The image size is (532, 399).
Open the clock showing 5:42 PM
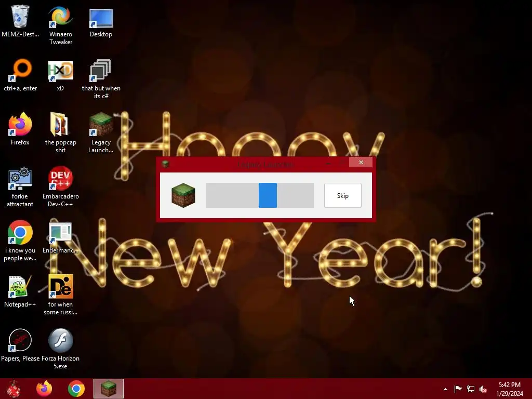510,389
